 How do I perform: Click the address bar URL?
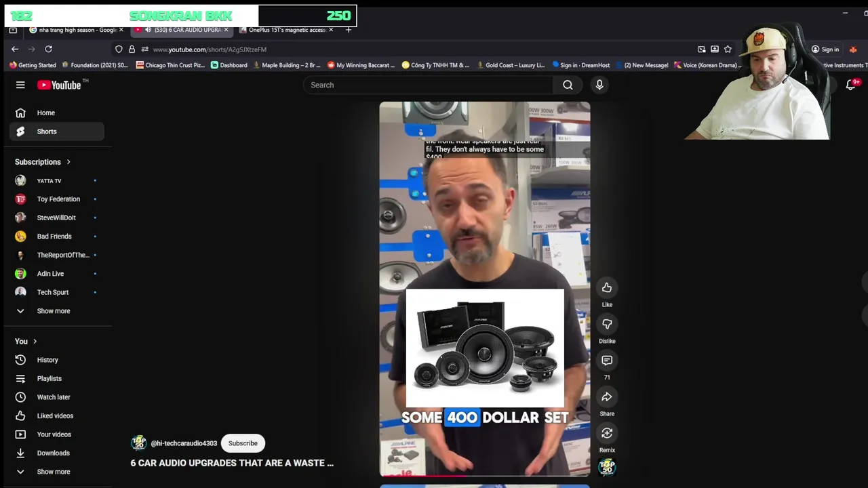209,49
